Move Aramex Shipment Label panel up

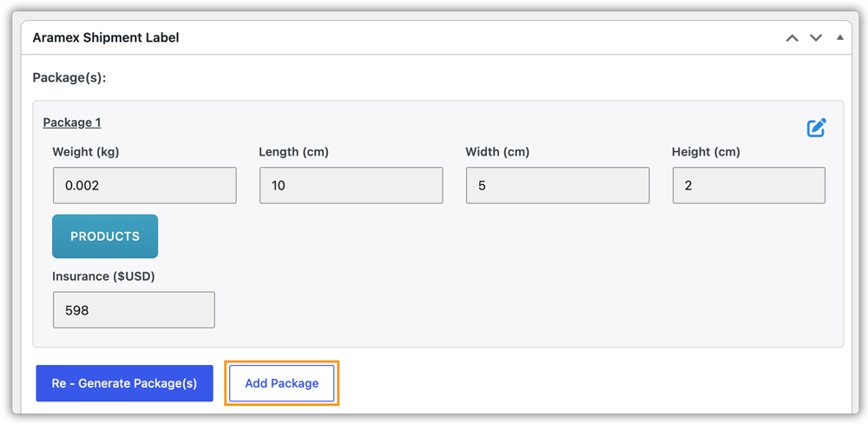[792, 38]
